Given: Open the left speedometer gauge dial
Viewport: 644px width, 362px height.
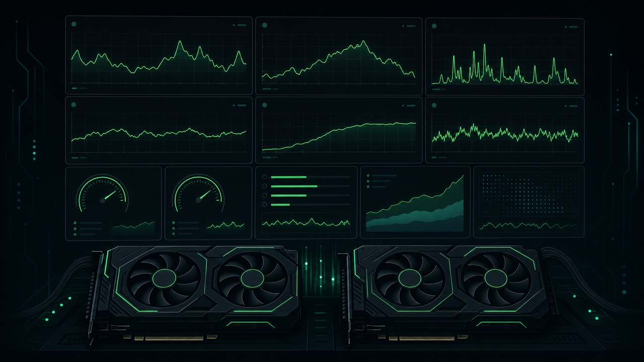Looking at the screenshot, I should point(103,194).
